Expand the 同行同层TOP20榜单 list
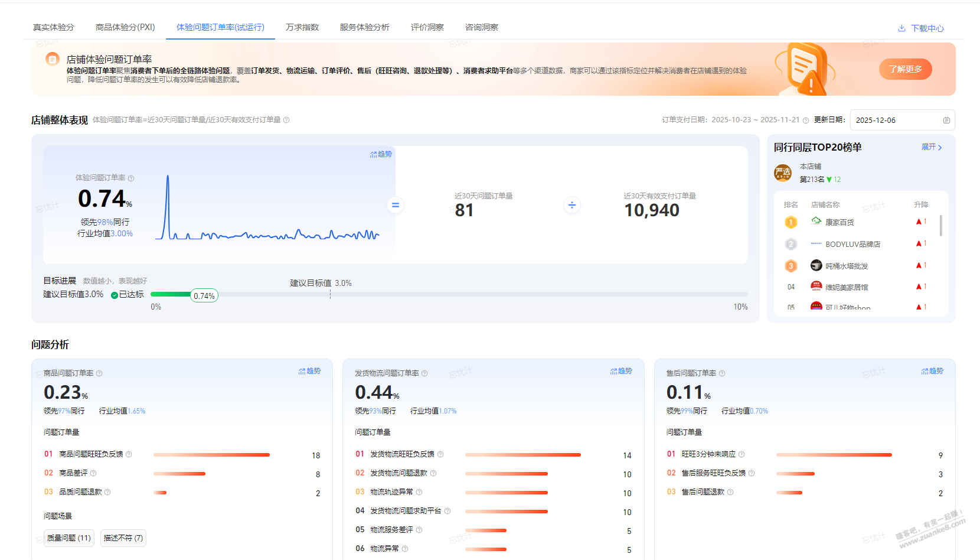This screenshot has width=980, height=560. [x=932, y=147]
